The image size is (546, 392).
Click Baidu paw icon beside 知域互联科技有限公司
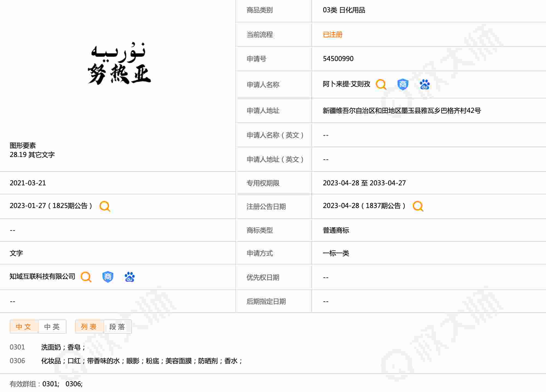tap(129, 277)
